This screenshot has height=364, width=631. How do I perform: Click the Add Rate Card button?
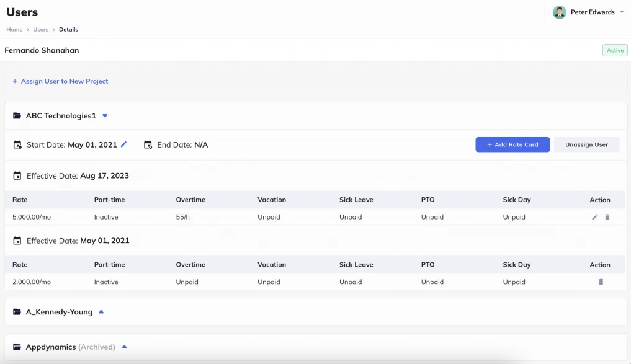click(x=512, y=145)
